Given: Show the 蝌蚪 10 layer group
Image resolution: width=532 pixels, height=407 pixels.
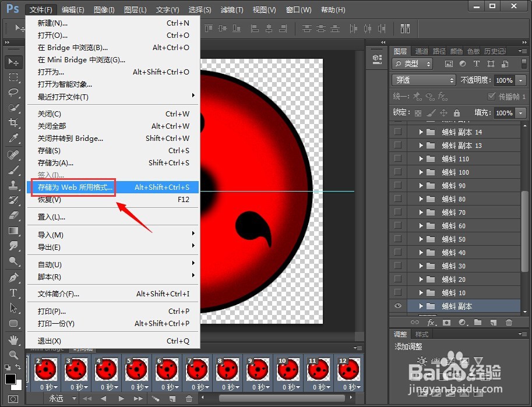Looking at the screenshot, I should click(x=397, y=292).
